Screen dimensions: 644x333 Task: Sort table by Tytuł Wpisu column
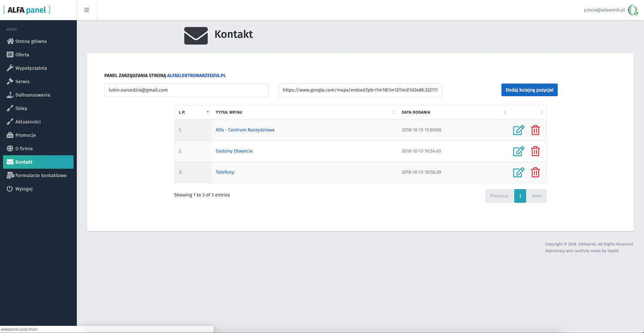pyautogui.click(x=305, y=112)
